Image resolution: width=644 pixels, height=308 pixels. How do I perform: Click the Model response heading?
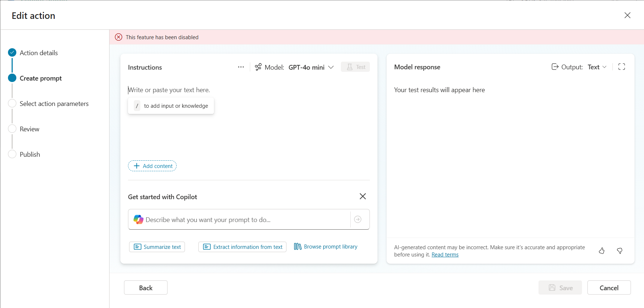click(417, 67)
